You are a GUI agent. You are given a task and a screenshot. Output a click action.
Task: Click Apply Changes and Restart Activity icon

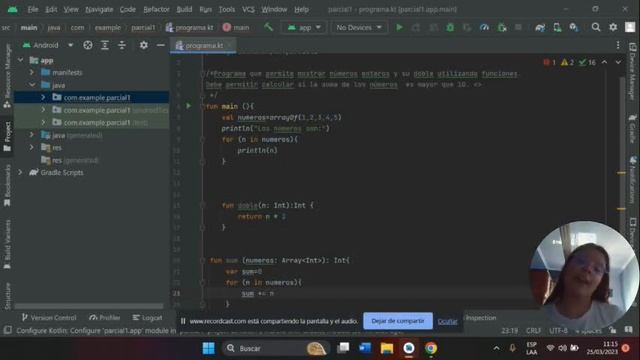click(x=416, y=27)
